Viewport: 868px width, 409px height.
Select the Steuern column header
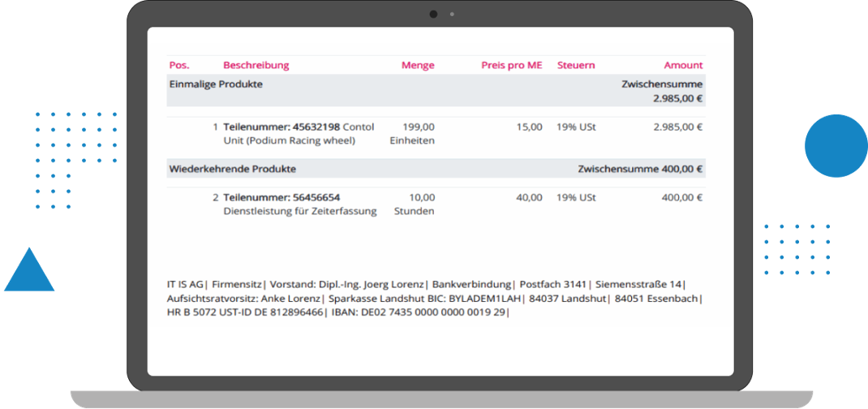pos(575,65)
